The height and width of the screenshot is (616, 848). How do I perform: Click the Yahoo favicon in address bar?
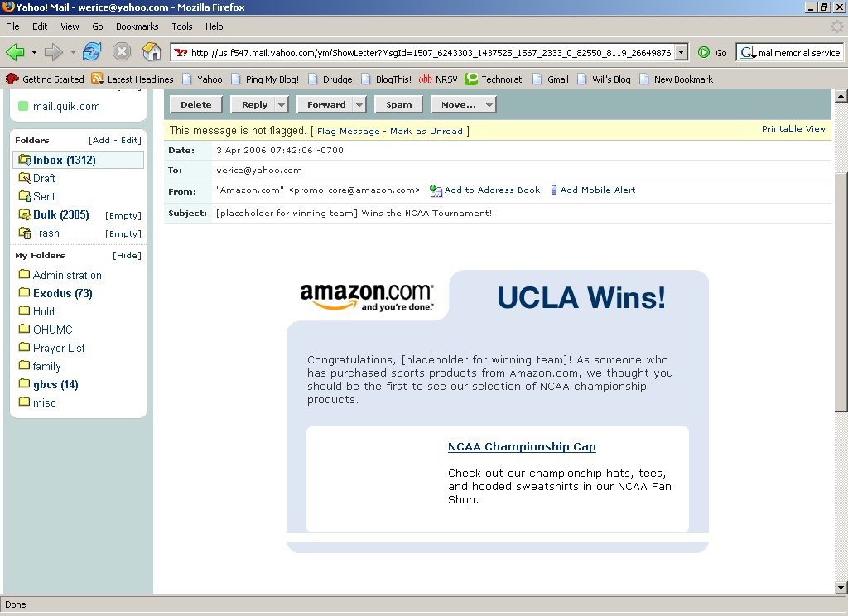point(181,52)
